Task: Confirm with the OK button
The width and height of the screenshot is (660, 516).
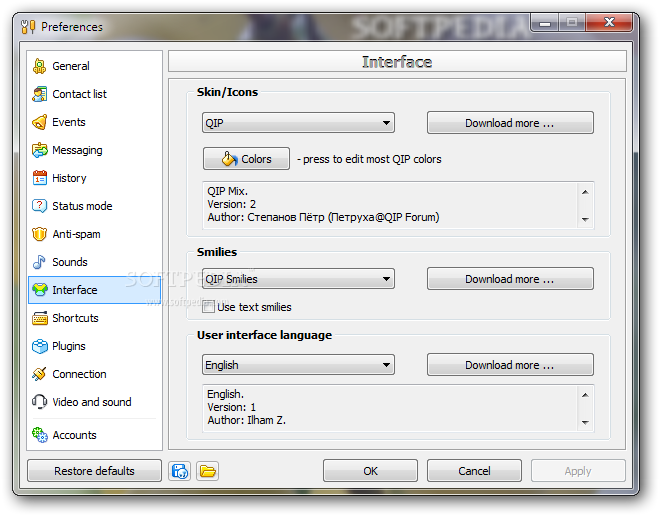Action: (370, 471)
